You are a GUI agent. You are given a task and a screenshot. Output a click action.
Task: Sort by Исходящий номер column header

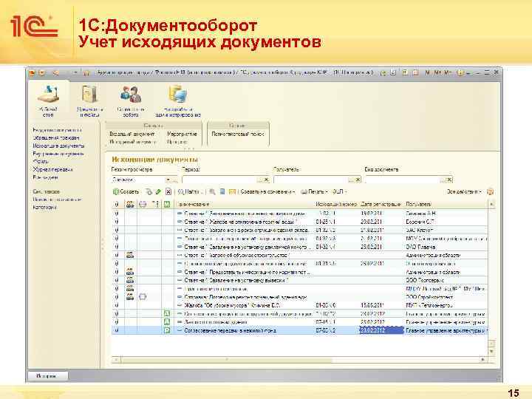click(336, 204)
